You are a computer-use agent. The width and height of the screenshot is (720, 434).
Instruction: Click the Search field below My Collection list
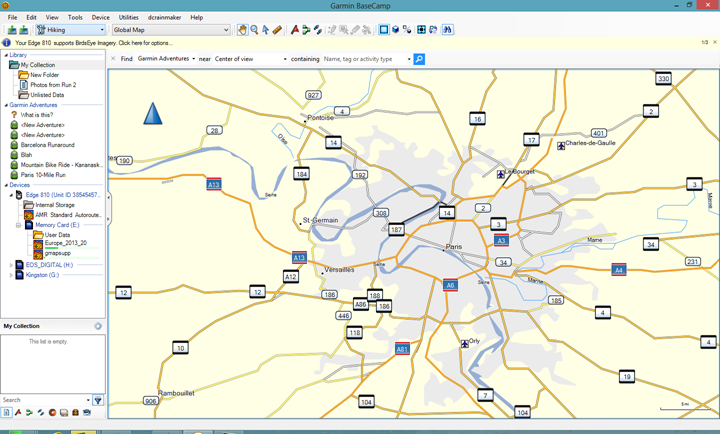45,400
